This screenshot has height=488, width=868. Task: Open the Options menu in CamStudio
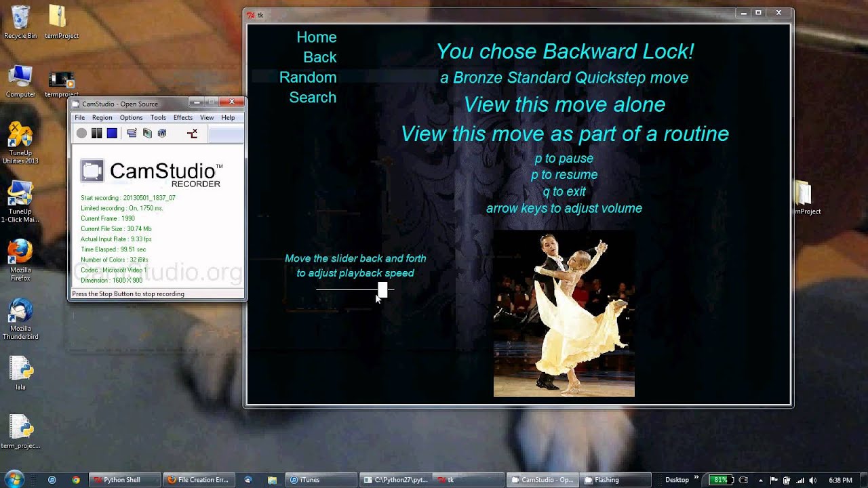(x=131, y=118)
